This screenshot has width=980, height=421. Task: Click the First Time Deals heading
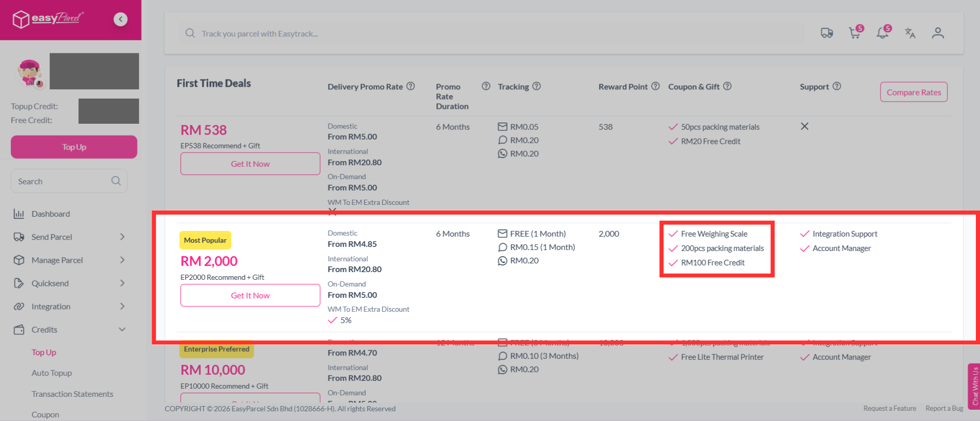214,83
